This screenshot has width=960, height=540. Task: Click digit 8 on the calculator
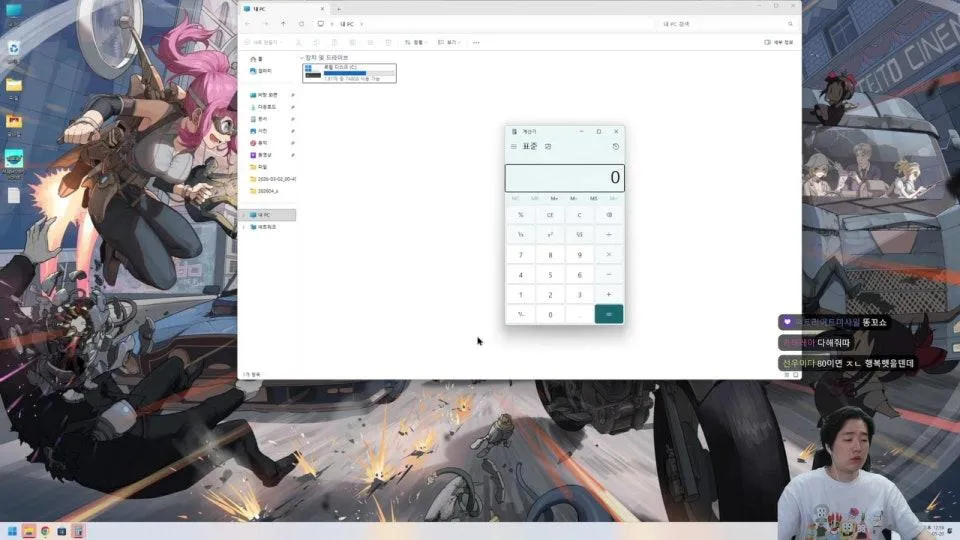(x=550, y=255)
